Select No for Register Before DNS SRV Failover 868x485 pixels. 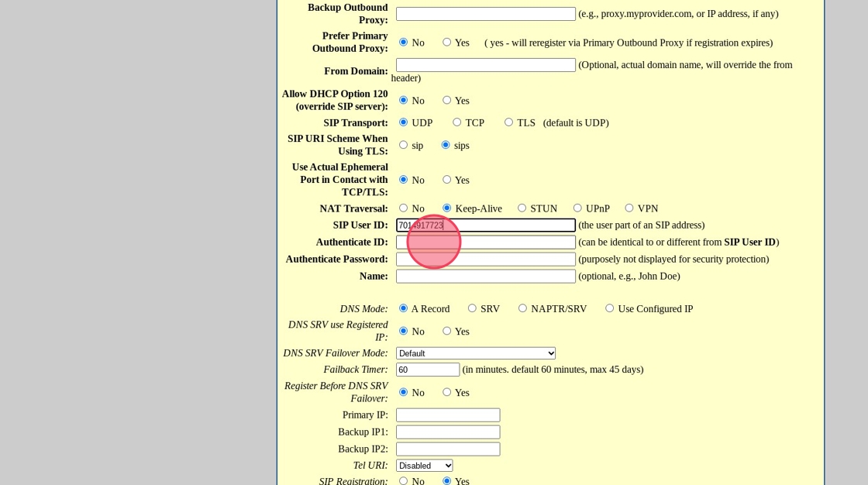403,392
